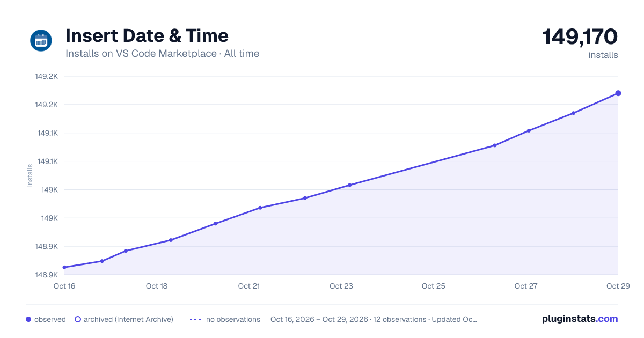Click the 'observed' legend dot icon
The image size is (644, 338).
[28, 319]
